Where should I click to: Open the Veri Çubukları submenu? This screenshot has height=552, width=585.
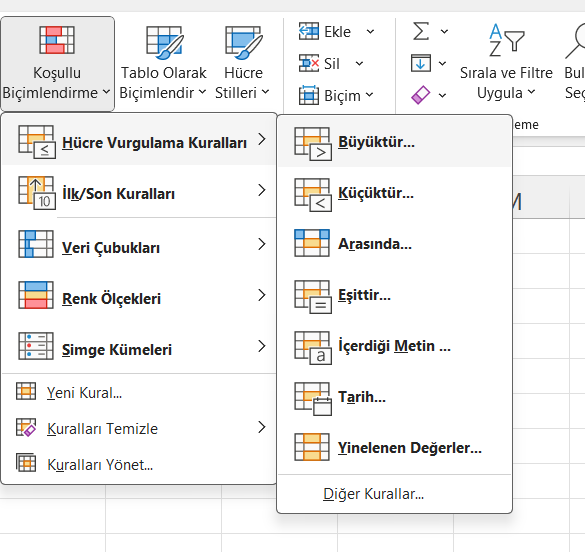point(139,245)
